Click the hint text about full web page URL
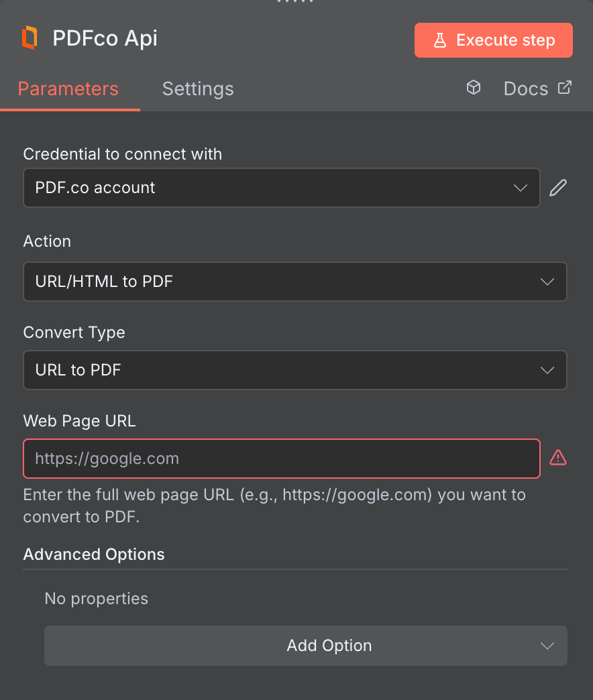 click(x=274, y=506)
